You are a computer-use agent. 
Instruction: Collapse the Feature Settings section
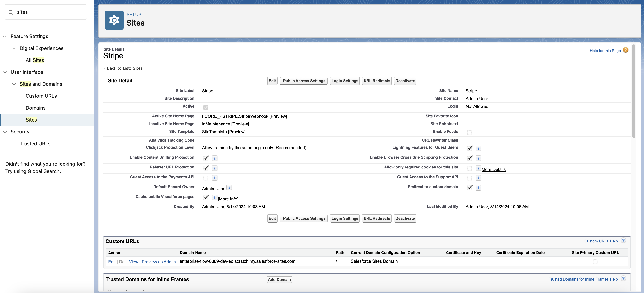click(5, 37)
